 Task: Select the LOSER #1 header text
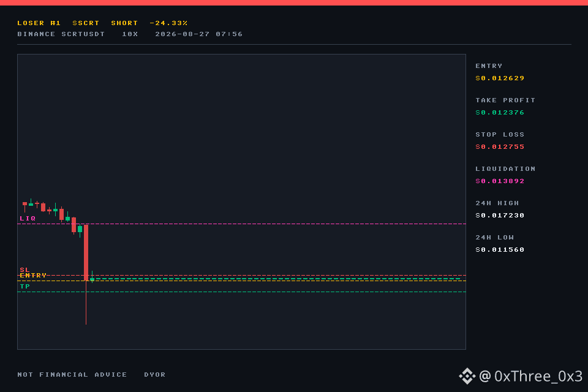tap(39, 23)
